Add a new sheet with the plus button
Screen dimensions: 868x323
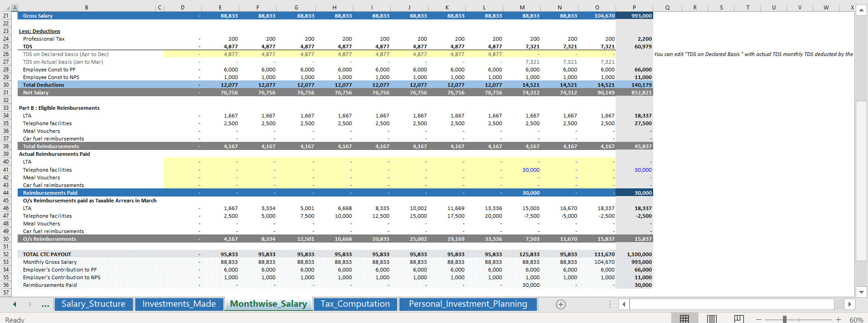click(560, 304)
